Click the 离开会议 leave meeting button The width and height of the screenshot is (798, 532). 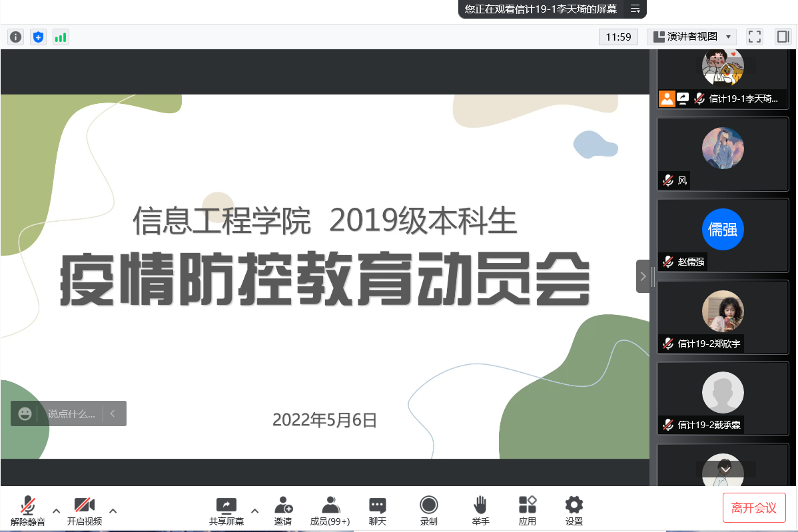coord(754,508)
